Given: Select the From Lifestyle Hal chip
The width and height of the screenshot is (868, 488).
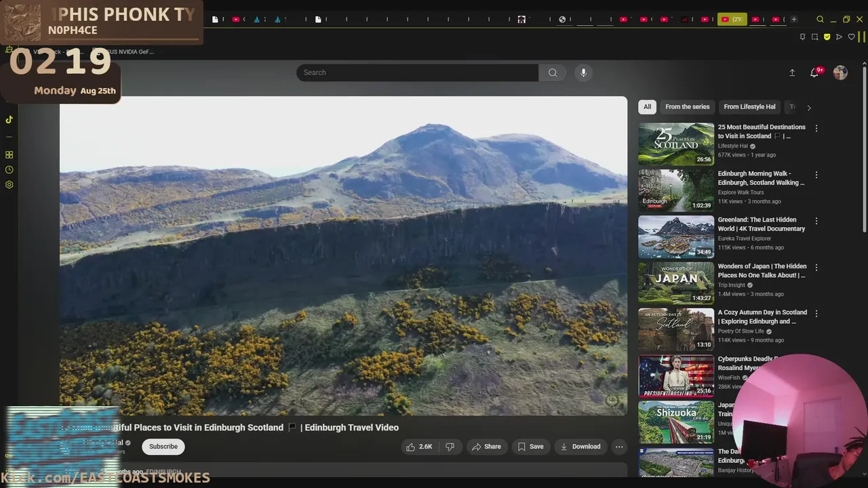Looking at the screenshot, I should pyautogui.click(x=749, y=106).
